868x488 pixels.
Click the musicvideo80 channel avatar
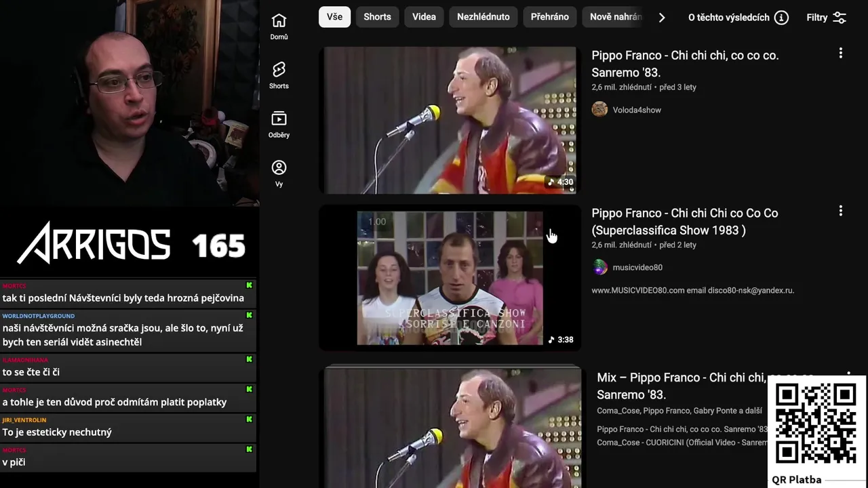(x=599, y=267)
